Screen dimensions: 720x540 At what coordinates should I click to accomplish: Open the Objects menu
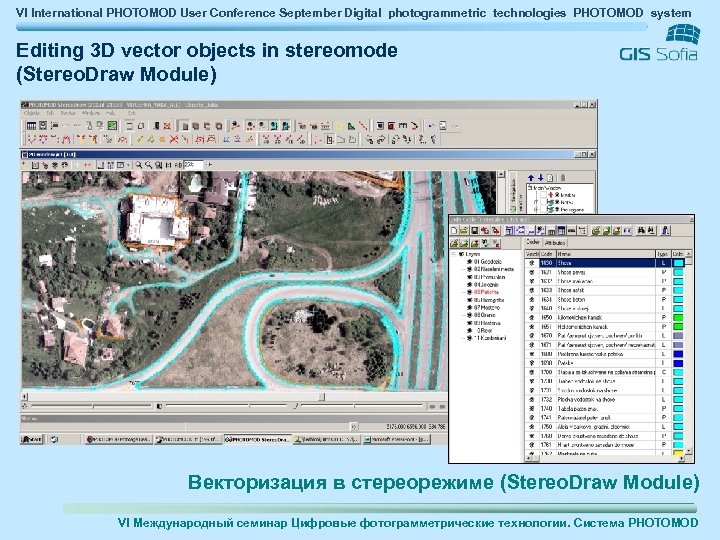(32, 112)
